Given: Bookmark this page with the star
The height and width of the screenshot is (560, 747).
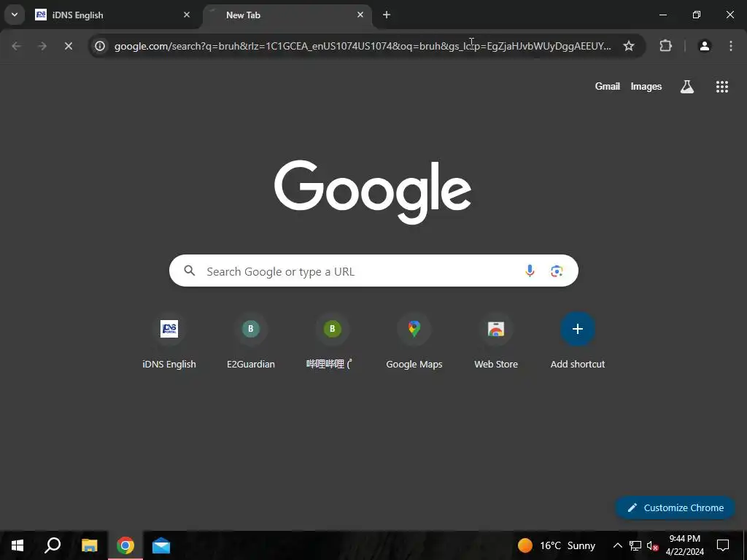Looking at the screenshot, I should click(628, 46).
